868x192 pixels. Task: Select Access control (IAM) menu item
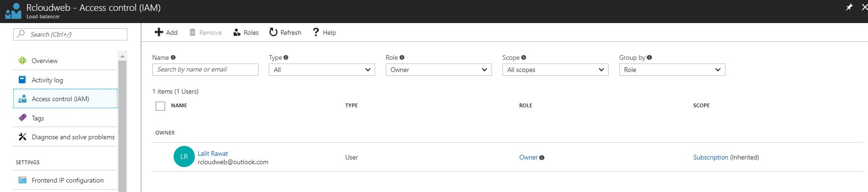[65, 99]
